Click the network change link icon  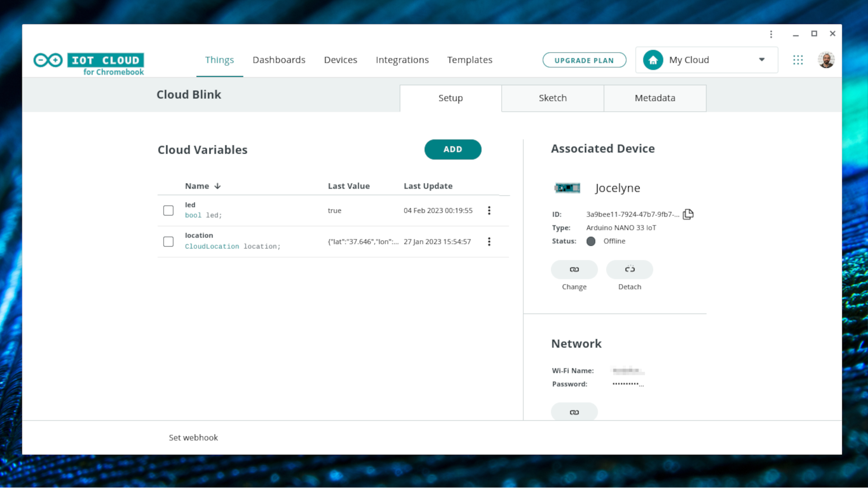click(x=574, y=412)
